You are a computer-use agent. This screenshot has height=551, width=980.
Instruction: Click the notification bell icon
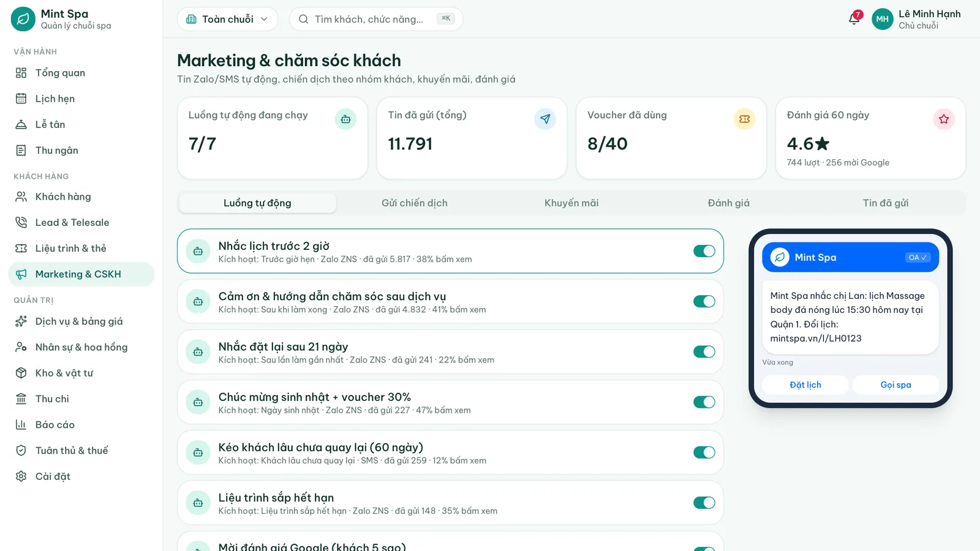pyautogui.click(x=854, y=19)
